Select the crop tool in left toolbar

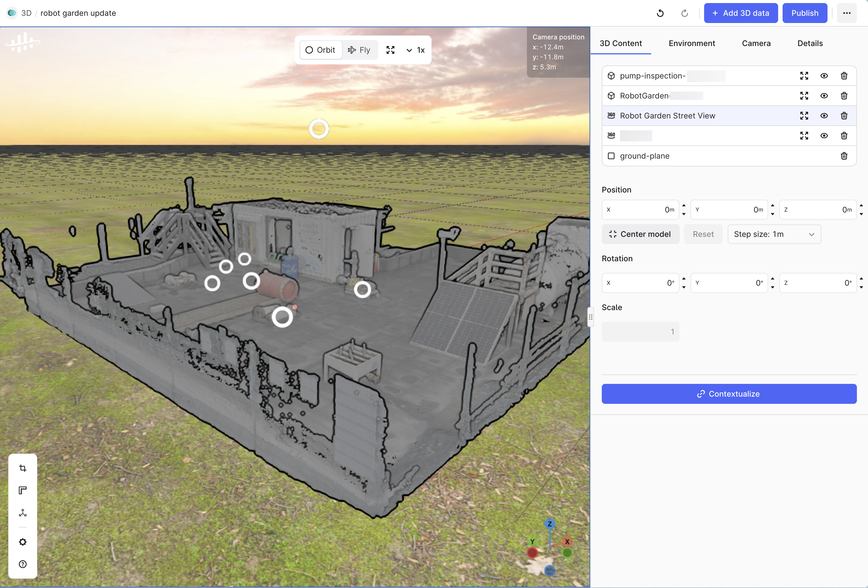tap(23, 468)
